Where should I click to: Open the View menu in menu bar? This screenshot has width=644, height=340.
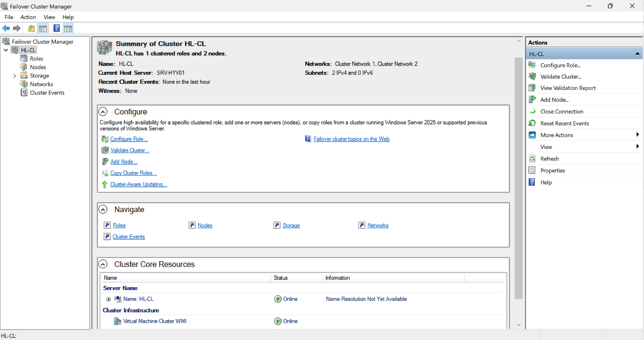[49, 17]
